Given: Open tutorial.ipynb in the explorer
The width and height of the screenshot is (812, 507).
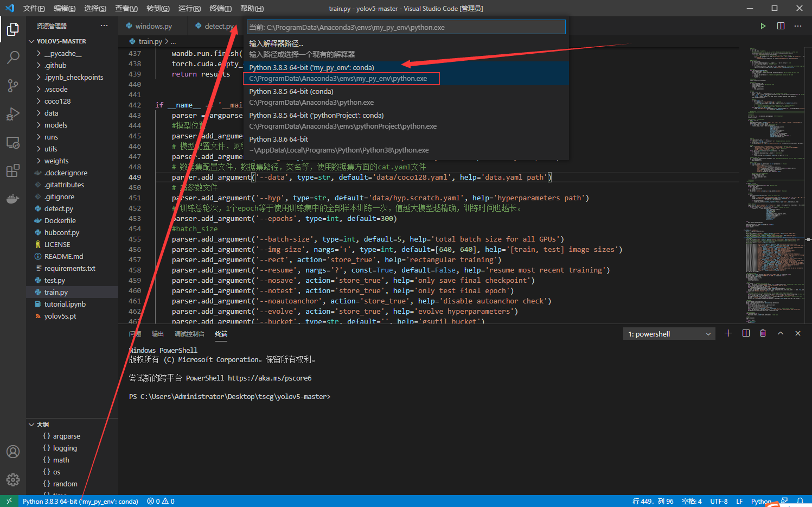Looking at the screenshot, I should [72, 304].
